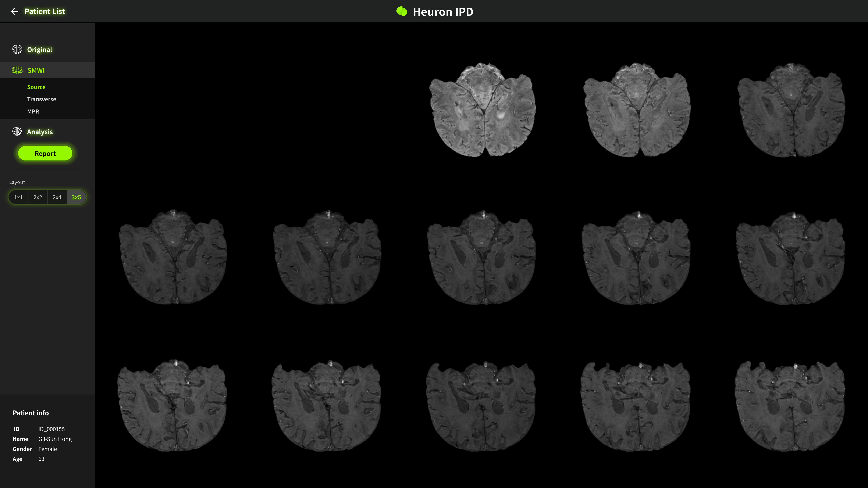Select the first brain slice in the middle row

coord(173,257)
